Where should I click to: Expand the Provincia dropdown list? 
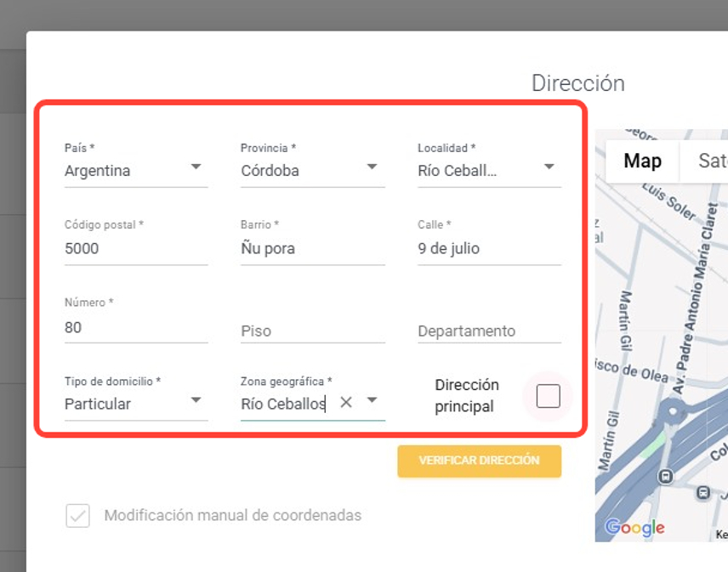(372, 167)
